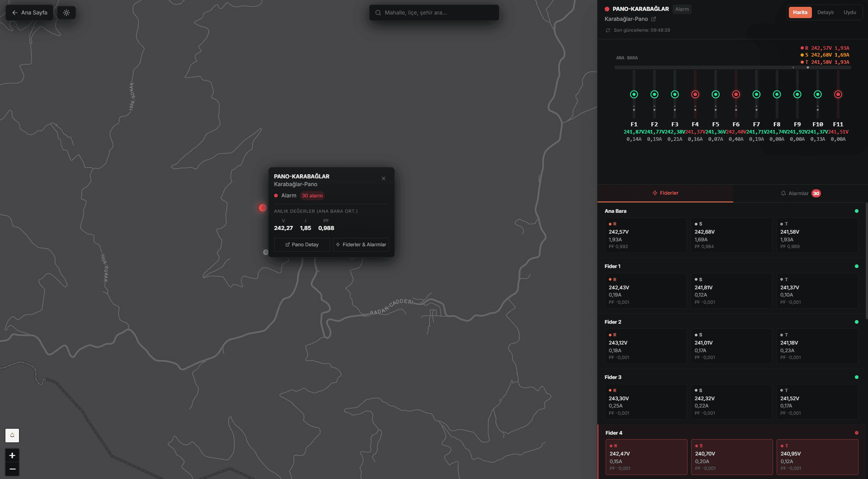Click the F7 feeder node icon

756,94
